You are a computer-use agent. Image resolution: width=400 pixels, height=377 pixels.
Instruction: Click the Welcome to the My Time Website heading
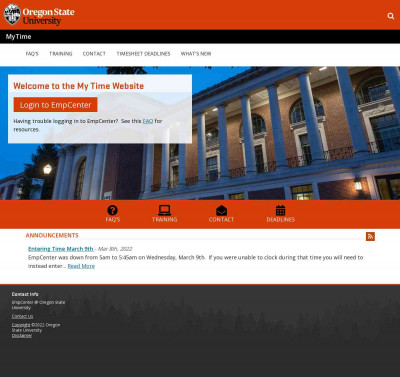pyautogui.click(x=79, y=86)
